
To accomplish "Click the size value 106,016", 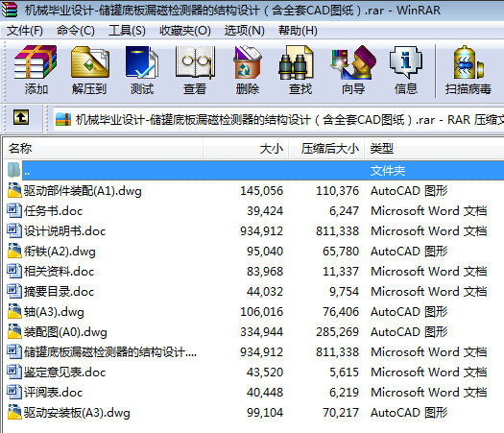I will 262,311.
